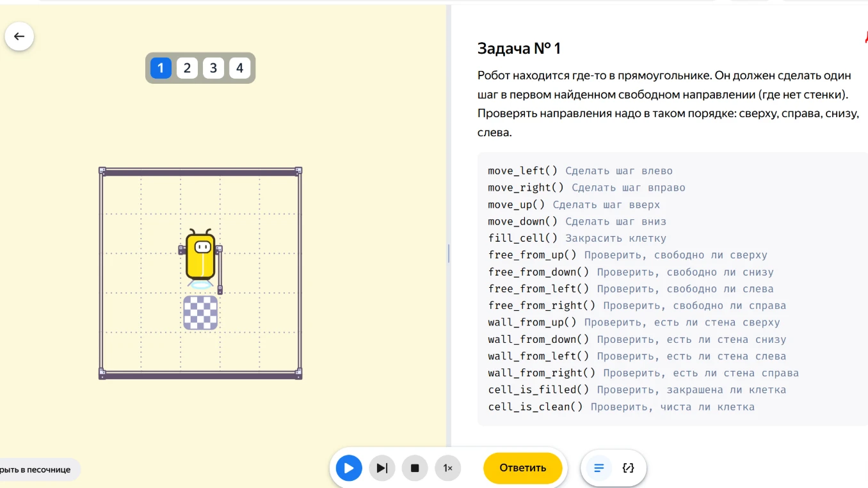Stop execution with the square stop button
868x488 pixels.
(x=415, y=468)
